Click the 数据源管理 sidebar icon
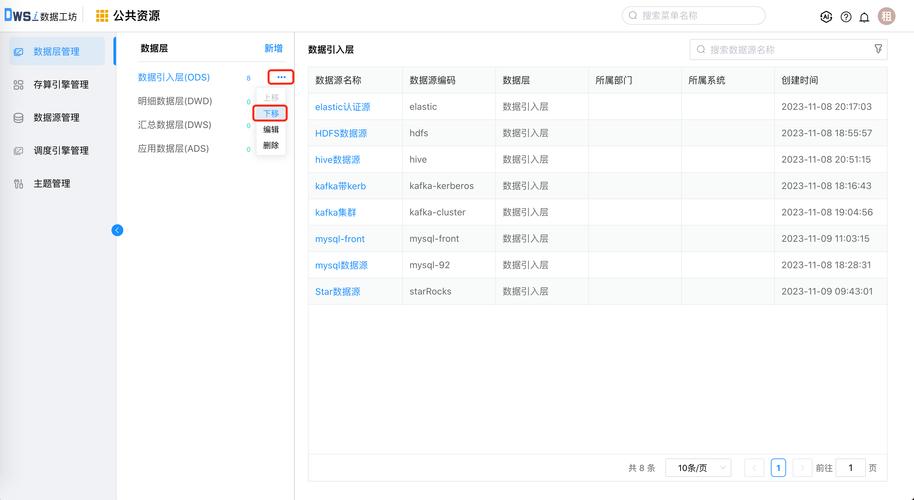Image resolution: width=914 pixels, height=500 pixels. pyautogui.click(x=19, y=118)
